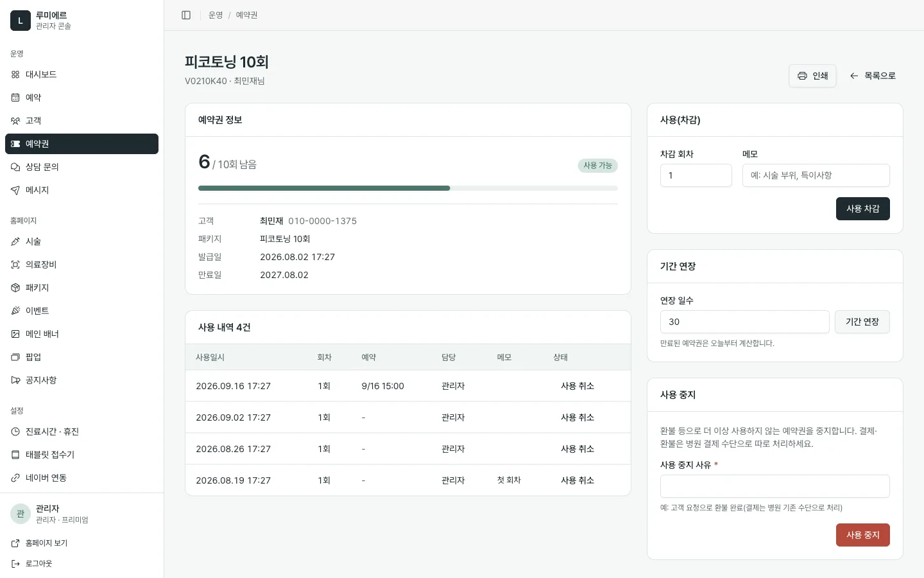Click the 목록으로 link
This screenshot has width=924, height=578.
tap(873, 76)
